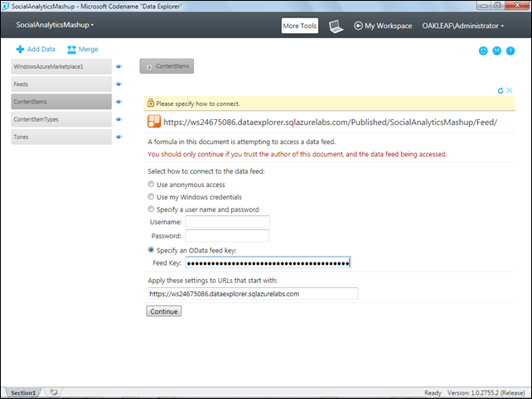Viewport: 532px width, 399px height.
Task: Click the orange data feed icon
Action: pos(154,122)
